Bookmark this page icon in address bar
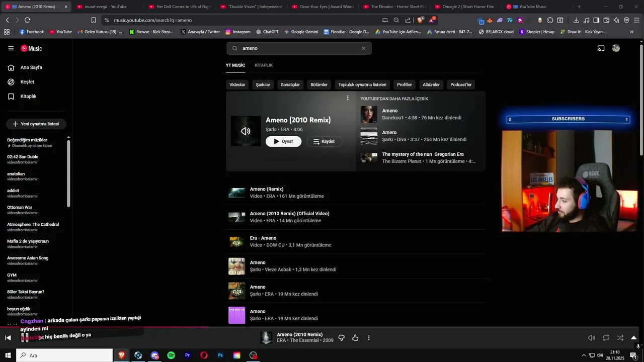Image resolution: width=644 pixels, height=362 pixels. tap(94, 20)
